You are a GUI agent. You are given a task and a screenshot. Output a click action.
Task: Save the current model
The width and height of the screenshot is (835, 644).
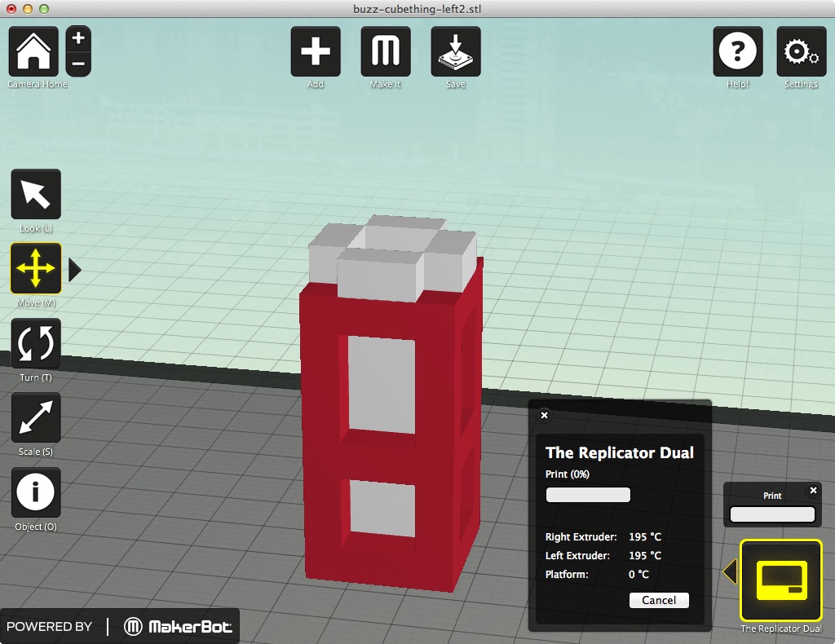tap(456, 51)
